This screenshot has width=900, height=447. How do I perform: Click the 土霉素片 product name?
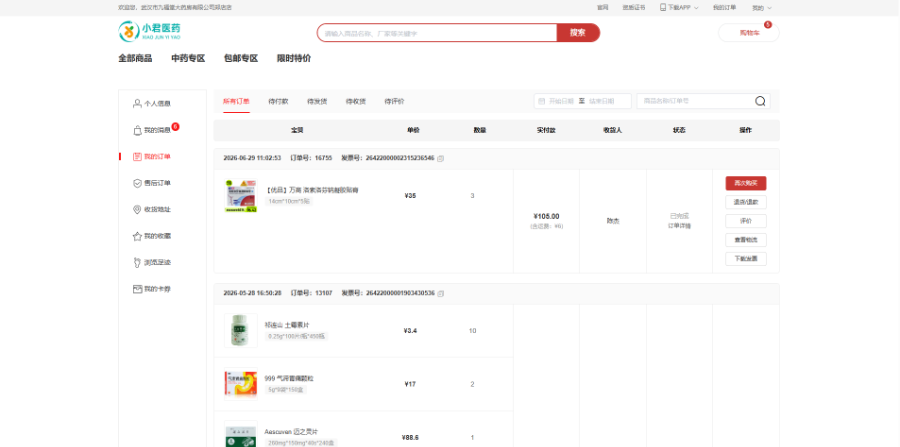click(x=288, y=325)
